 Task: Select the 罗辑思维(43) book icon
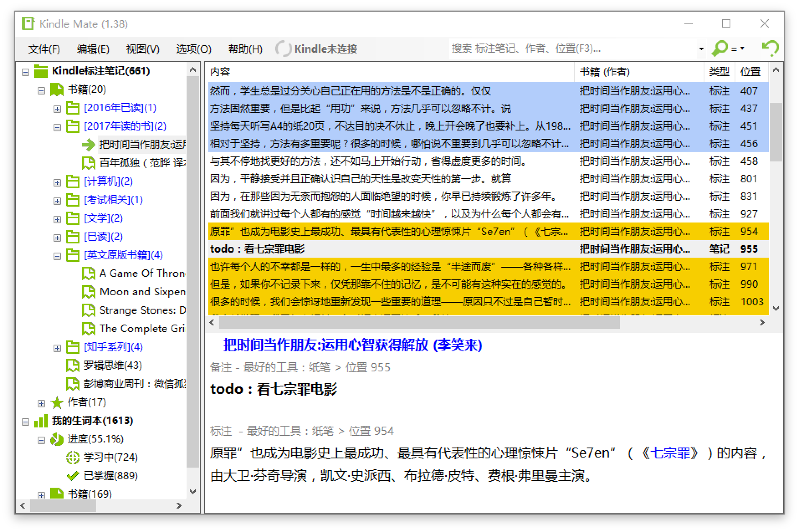[x=73, y=365]
